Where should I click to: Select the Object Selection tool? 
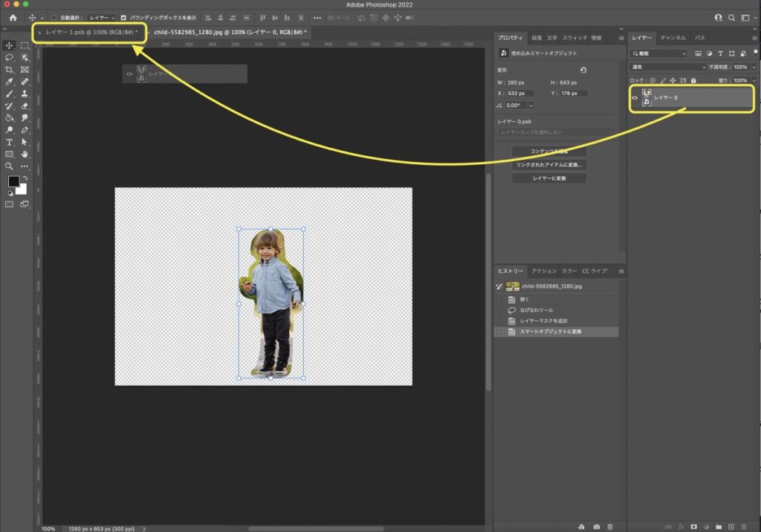(25, 57)
